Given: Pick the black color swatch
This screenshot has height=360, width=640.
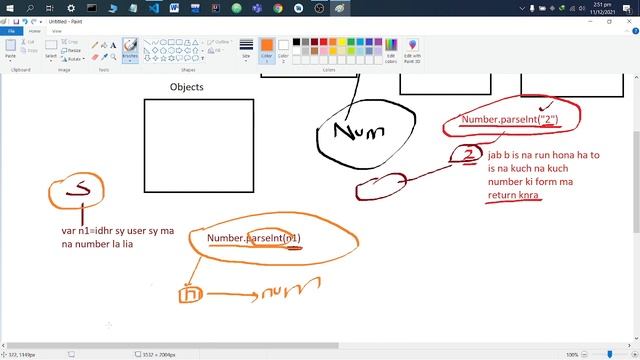Looking at the screenshot, I should [296, 42].
